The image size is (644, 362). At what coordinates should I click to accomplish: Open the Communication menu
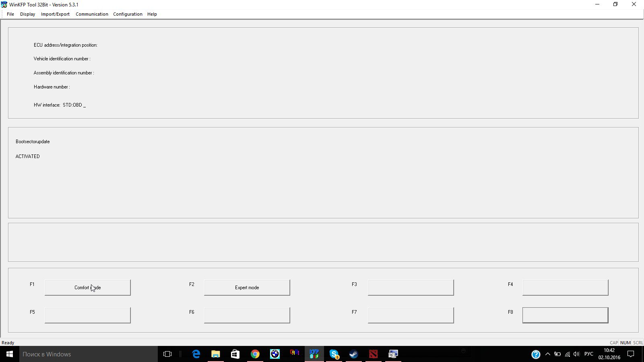pos(92,14)
